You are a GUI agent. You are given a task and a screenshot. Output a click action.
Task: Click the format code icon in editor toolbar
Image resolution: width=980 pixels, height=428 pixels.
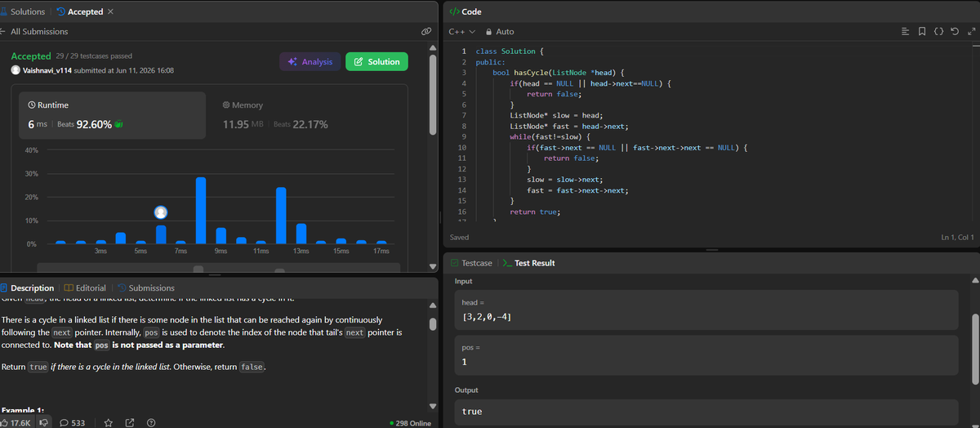[x=905, y=32]
